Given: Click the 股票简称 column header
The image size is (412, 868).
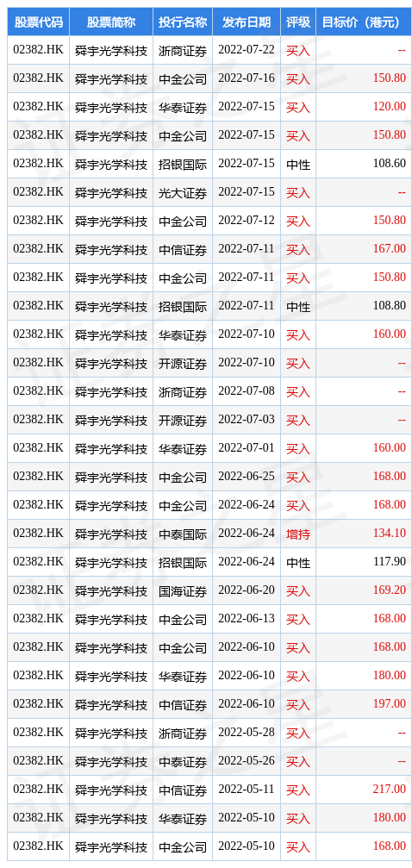Looking at the screenshot, I should 110,22.
